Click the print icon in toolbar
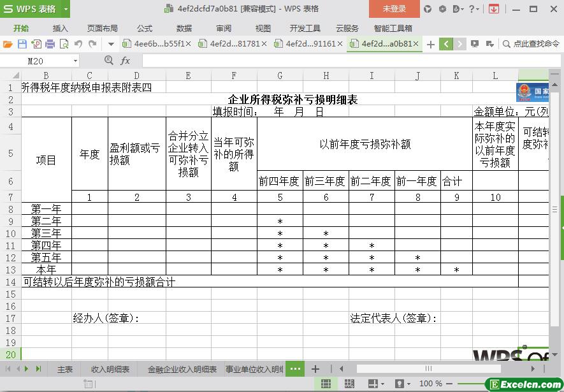The height and width of the screenshot is (392, 564). (x=50, y=44)
